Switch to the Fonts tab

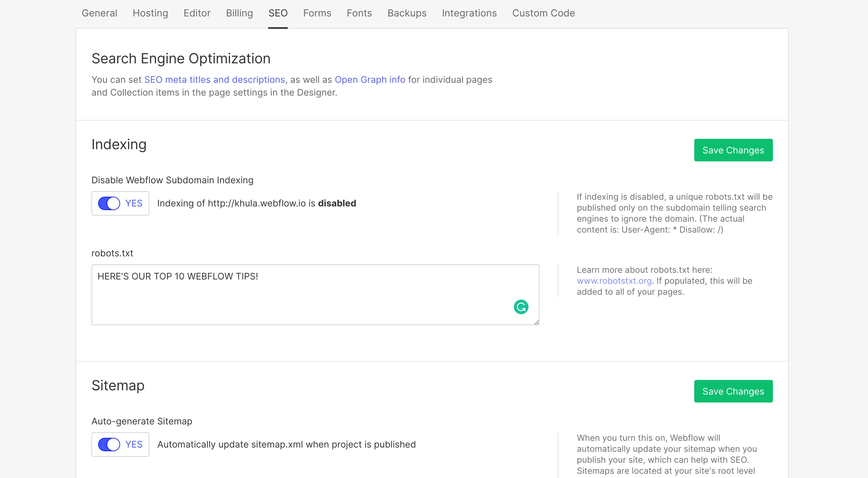359,13
